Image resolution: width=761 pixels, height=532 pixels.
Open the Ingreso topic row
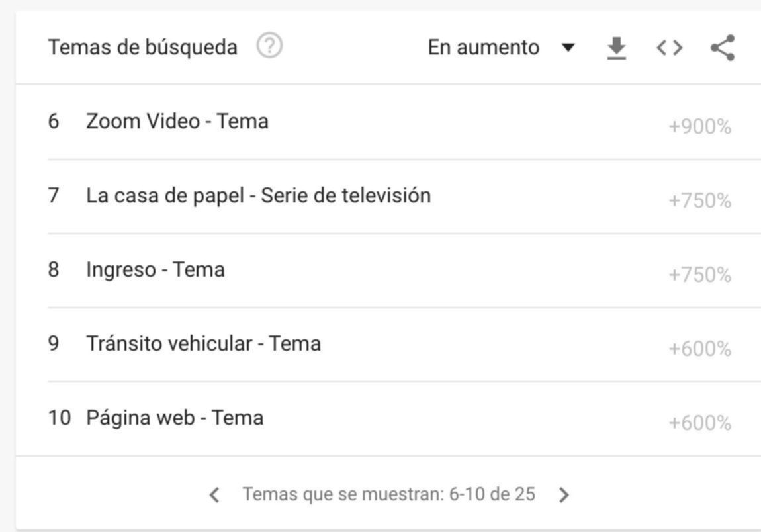pyautogui.click(x=155, y=270)
